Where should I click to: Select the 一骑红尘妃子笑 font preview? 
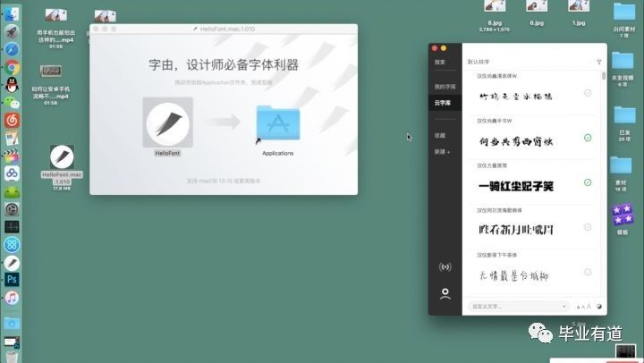516,187
